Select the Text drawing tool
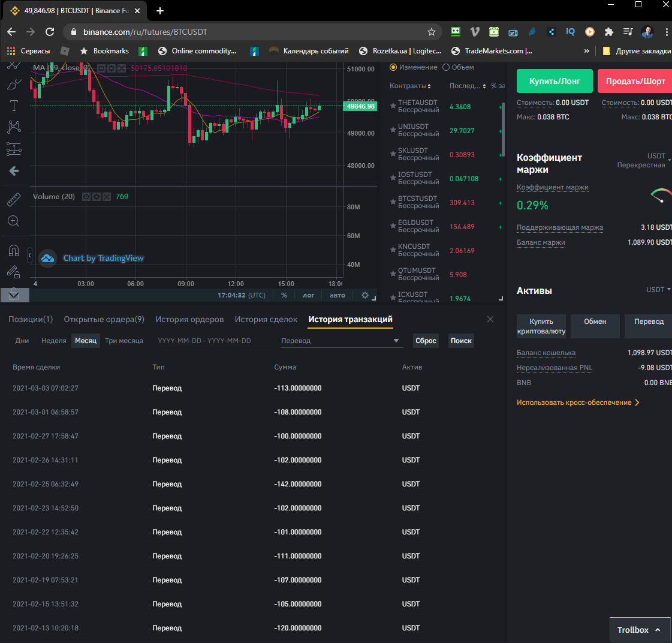 point(14,105)
